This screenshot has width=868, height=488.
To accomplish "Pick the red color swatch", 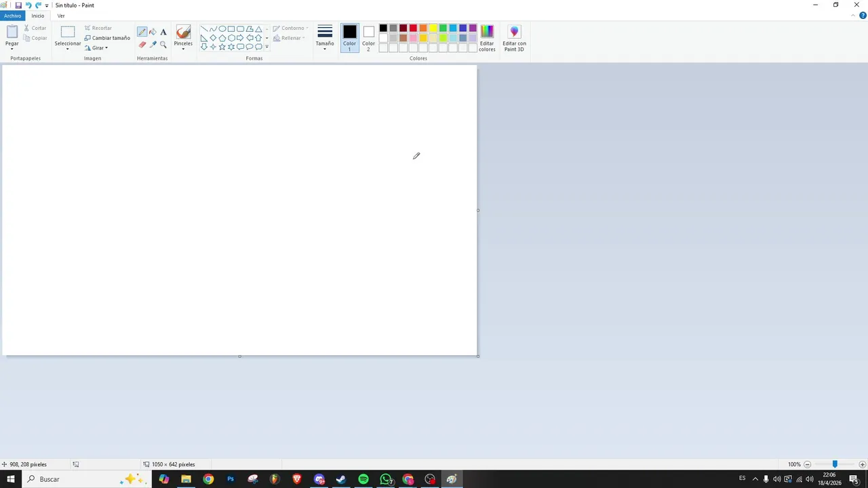I will click(413, 28).
